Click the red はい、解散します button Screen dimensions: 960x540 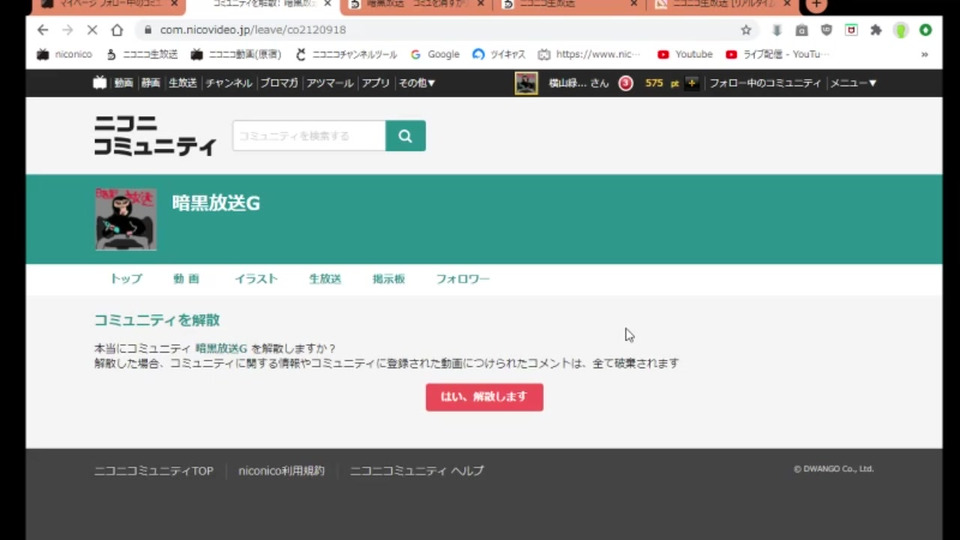(484, 397)
